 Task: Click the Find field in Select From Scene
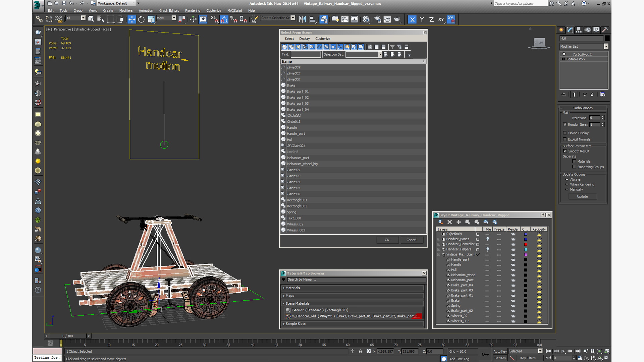(306, 54)
